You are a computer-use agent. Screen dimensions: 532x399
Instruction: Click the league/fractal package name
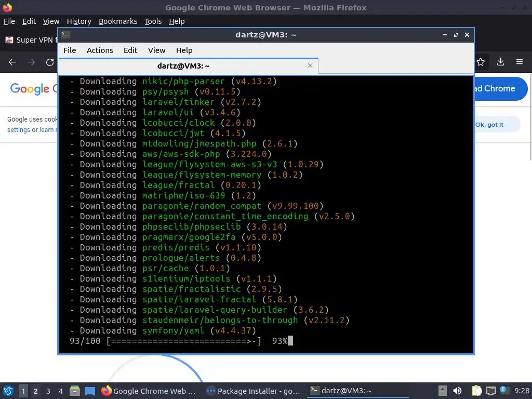coord(178,185)
